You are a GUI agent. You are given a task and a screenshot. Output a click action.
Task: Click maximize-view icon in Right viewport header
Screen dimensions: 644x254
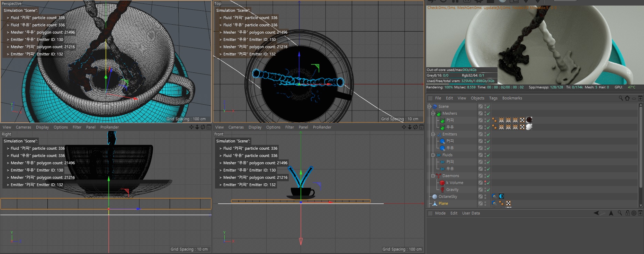(209, 127)
